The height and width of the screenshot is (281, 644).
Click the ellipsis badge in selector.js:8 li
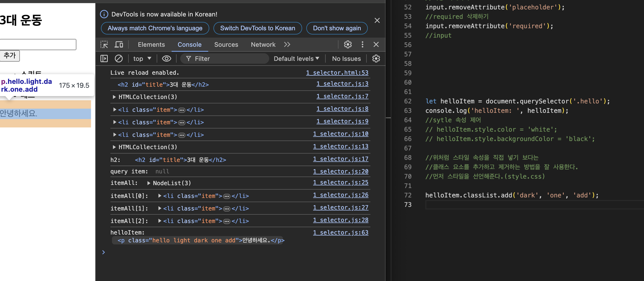pos(182,110)
